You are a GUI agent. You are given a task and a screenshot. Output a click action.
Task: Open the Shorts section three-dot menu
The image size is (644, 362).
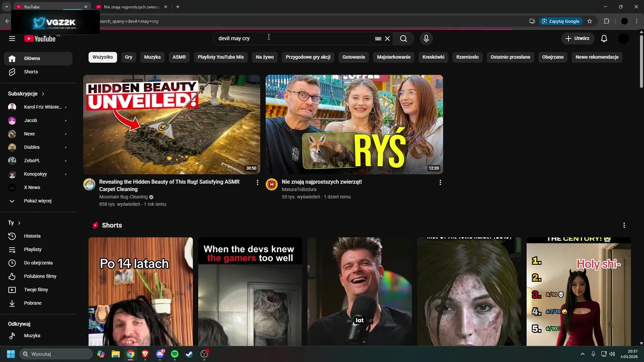(x=624, y=225)
